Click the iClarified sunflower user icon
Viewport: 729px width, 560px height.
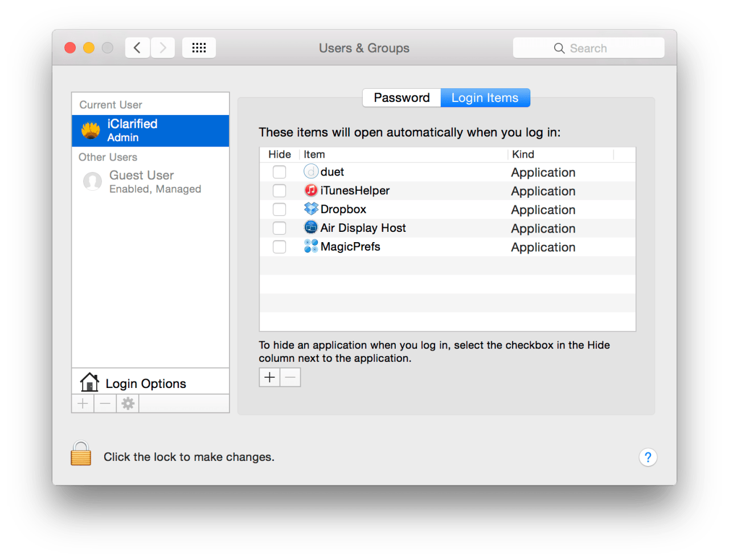(90, 130)
